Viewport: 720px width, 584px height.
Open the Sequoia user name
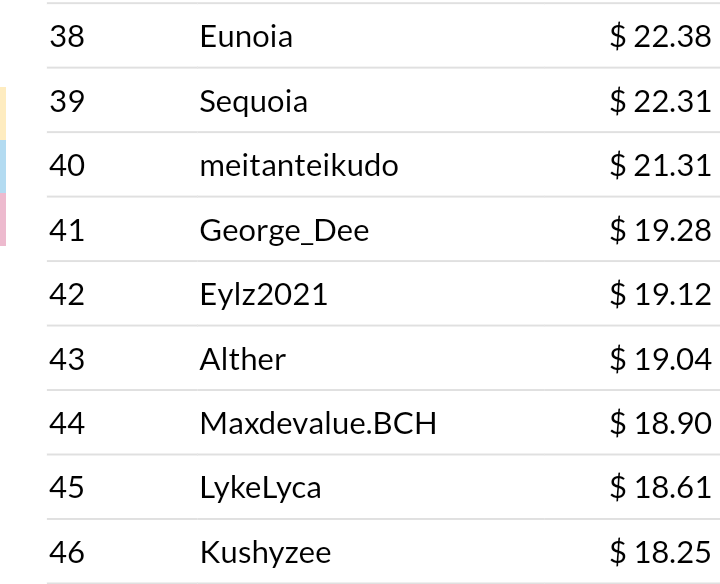[x=253, y=102]
